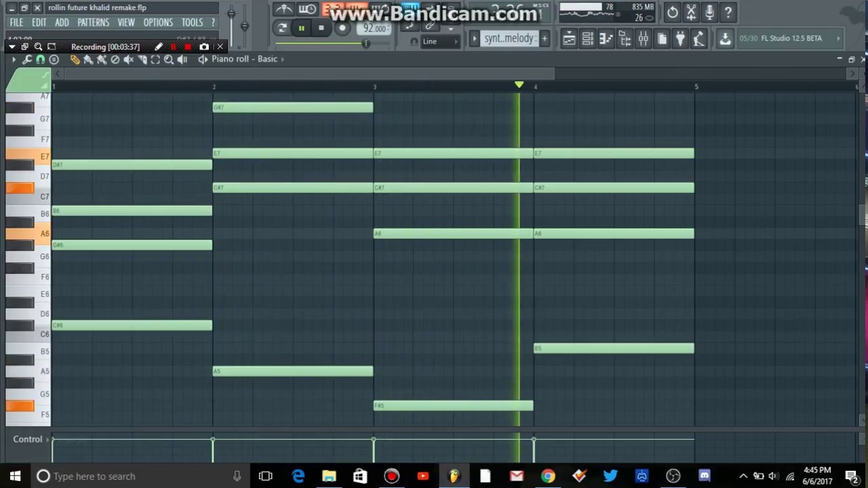Activate the Playback speaker tool in piano roll
This screenshot has width=868, height=488.
(182, 60)
